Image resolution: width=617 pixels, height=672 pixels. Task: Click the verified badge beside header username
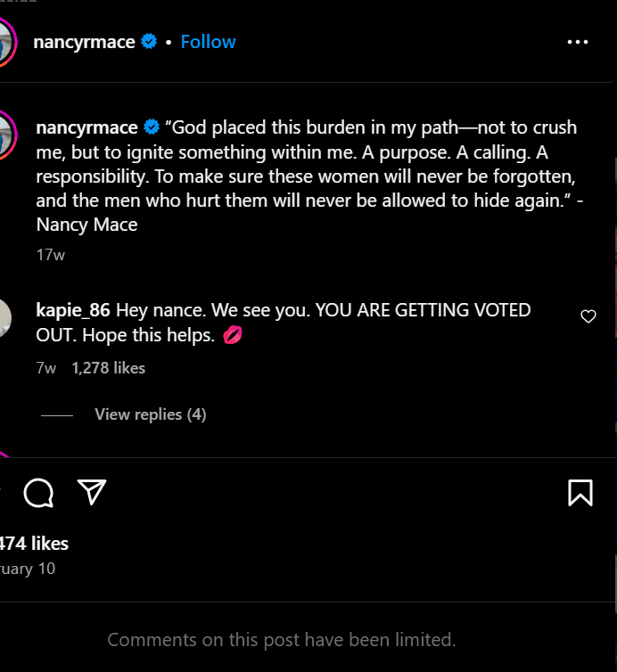tap(149, 42)
